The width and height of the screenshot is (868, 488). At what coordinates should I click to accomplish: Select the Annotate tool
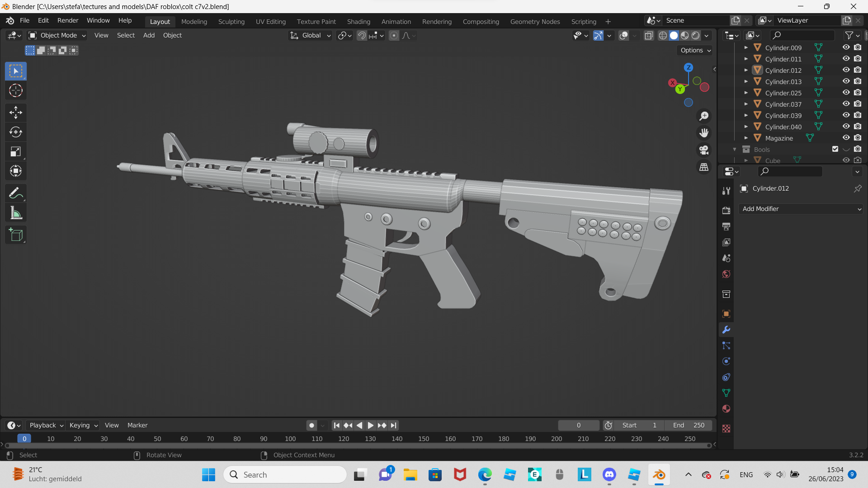15,193
